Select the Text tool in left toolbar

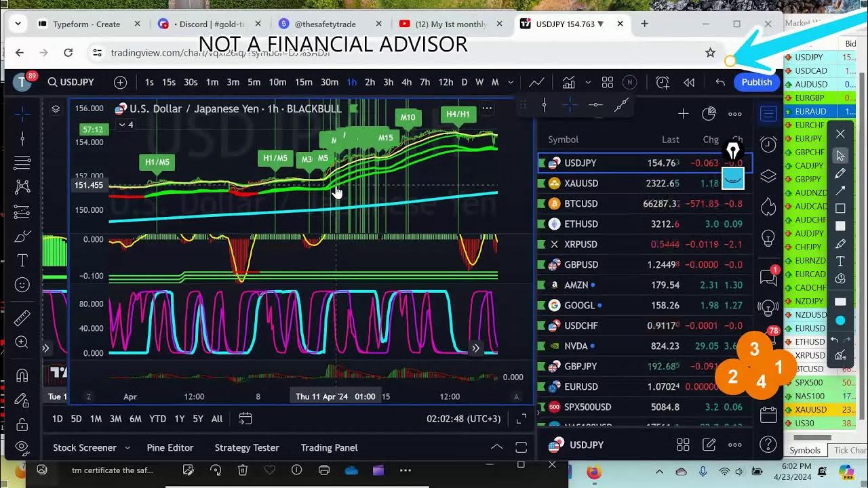pos(22,260)
